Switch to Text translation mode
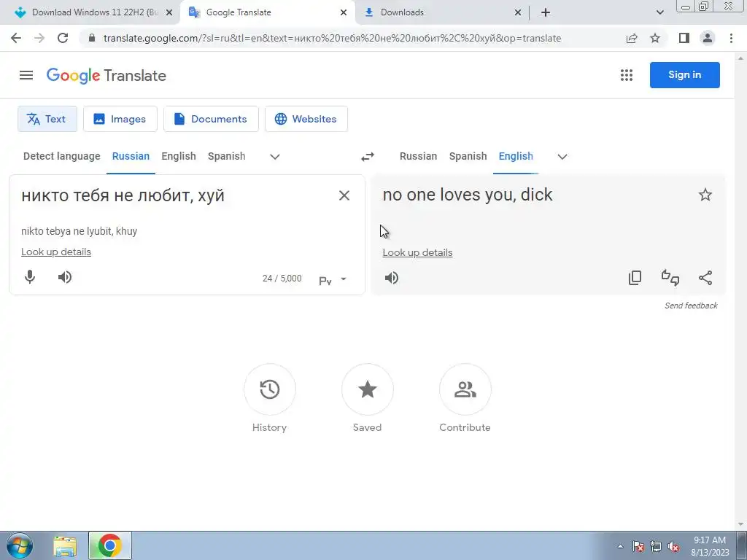747x560 pixels. [47, 119]
